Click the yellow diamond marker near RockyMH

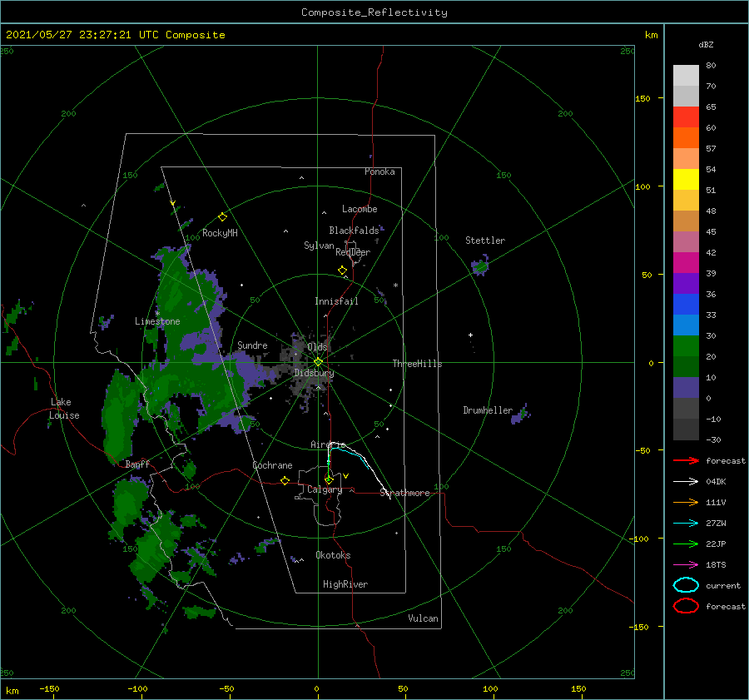point(222,217)
